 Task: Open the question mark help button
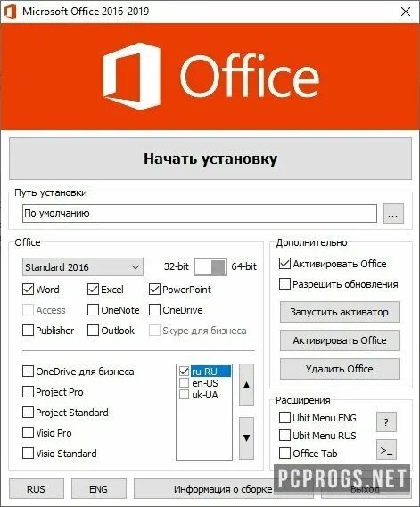pos(386,421)
